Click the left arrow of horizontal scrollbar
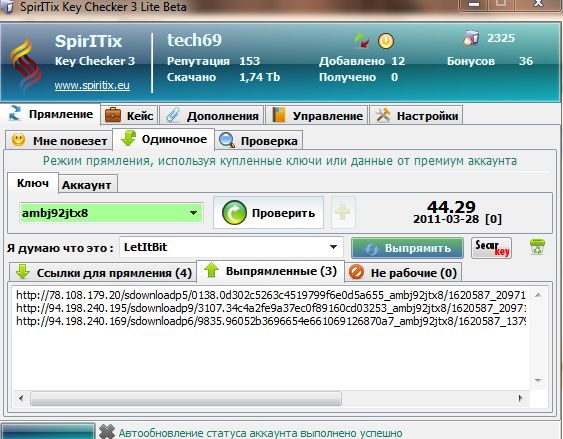Viewport: 563px width, 439px height. (x=21, y=398)
